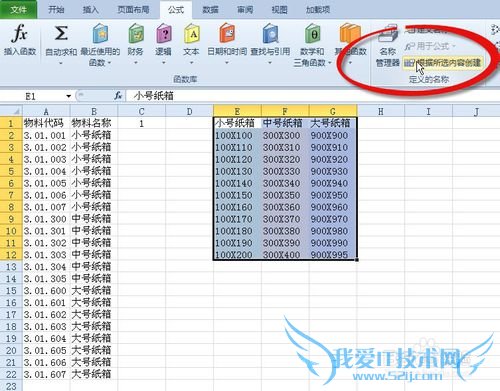Open the 逻辑 functions book icon

coord(163,34)
